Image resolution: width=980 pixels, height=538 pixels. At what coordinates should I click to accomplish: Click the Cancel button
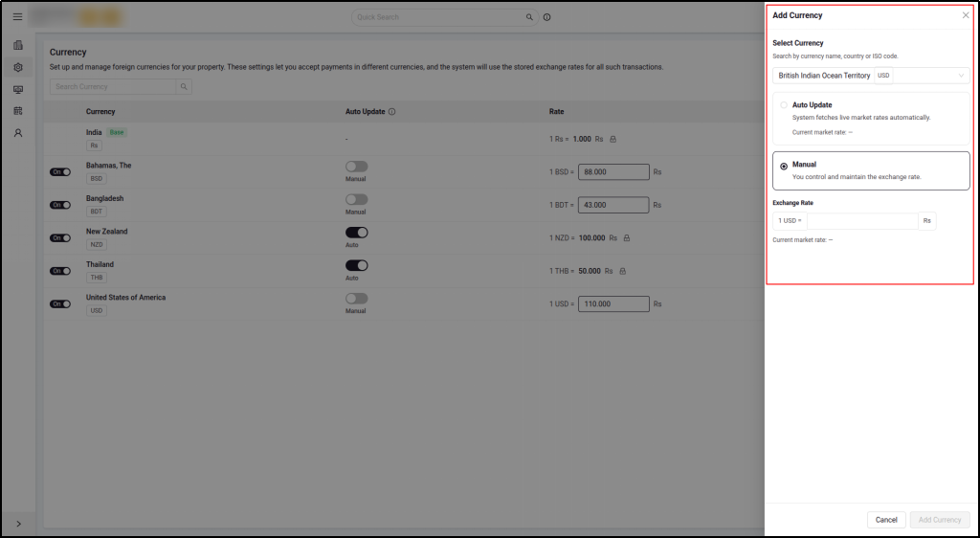coord(886,520)
